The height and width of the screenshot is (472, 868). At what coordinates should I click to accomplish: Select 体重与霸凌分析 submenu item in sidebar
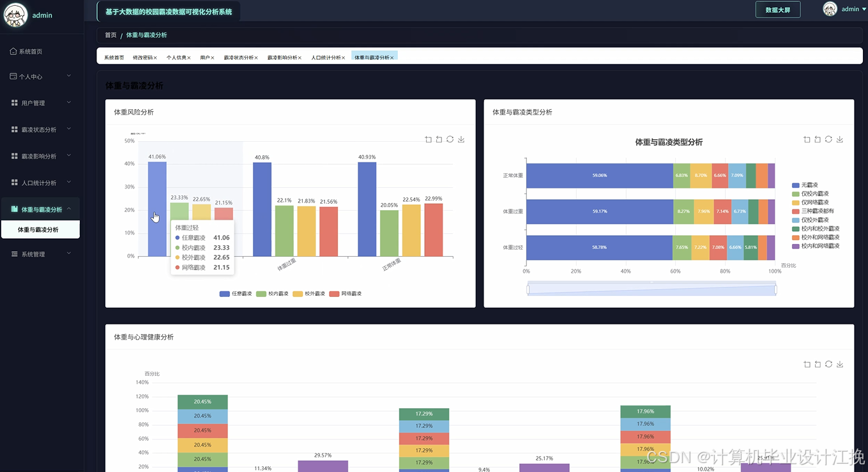click(x=40, y=229)
